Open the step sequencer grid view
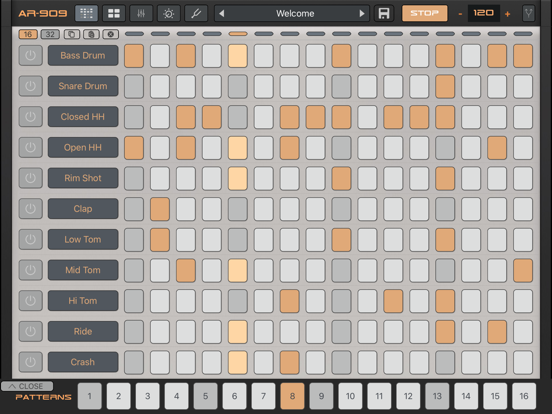This screenshot has width=552, height=414. tap(86, 14)
